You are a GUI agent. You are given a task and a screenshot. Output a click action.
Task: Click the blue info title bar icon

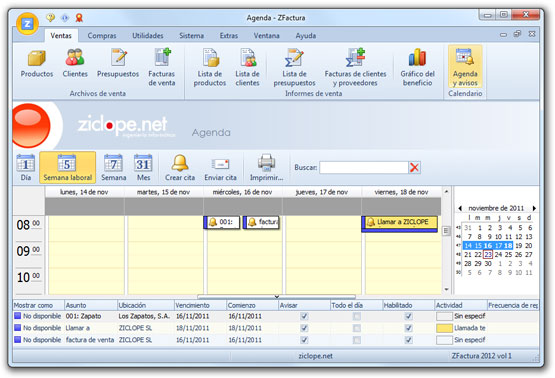coord(65,17)
